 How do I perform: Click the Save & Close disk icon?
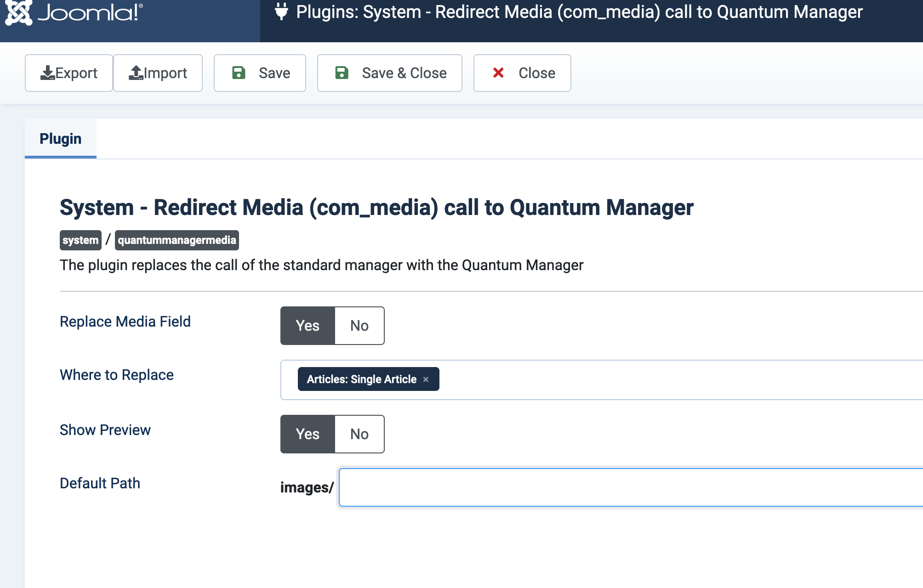341,73
